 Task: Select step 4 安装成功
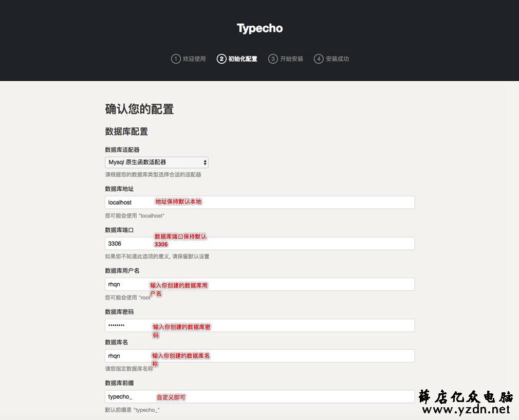pos(331,59)
